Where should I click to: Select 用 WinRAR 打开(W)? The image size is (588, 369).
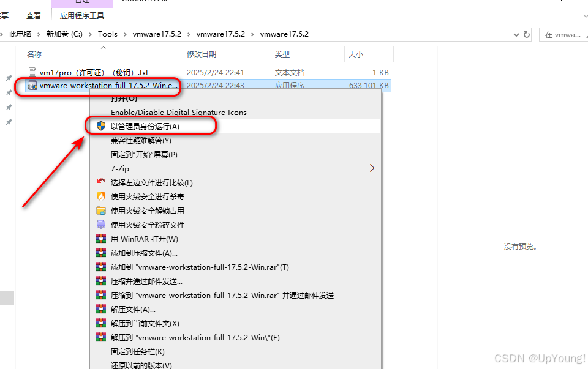(x=145, y=239)
